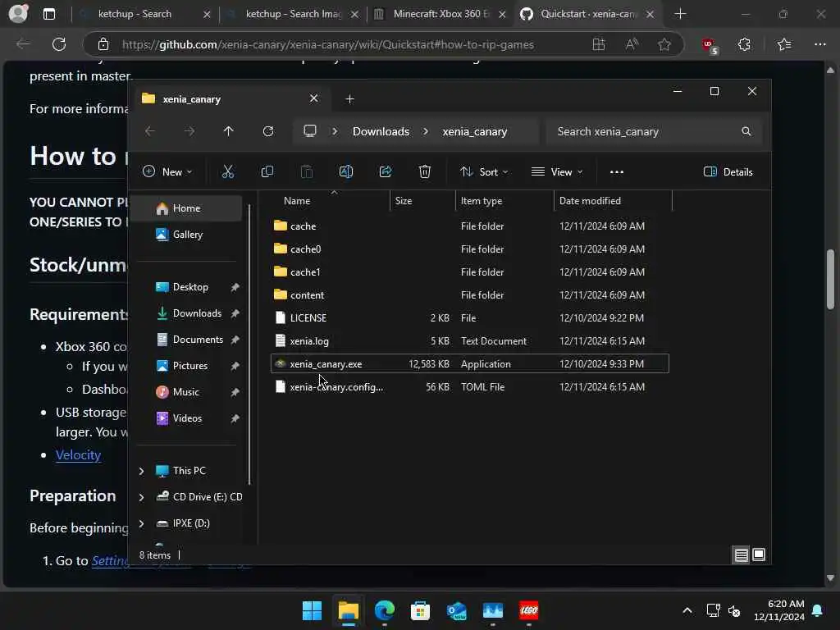Open the browser tab actions icon
Viewport: 840px width, 630px height.
pos(49,14)
